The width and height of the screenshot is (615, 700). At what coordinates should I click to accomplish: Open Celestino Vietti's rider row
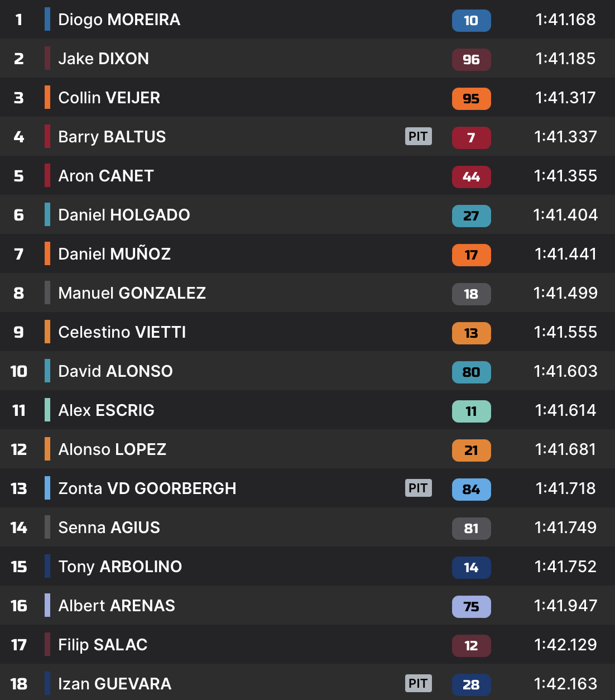[122, 332]
